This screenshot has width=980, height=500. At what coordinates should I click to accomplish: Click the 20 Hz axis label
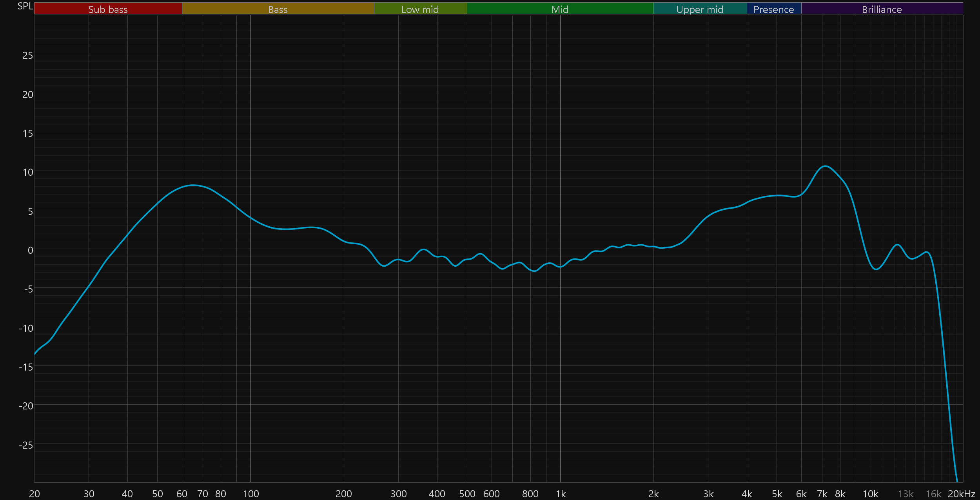34,494
